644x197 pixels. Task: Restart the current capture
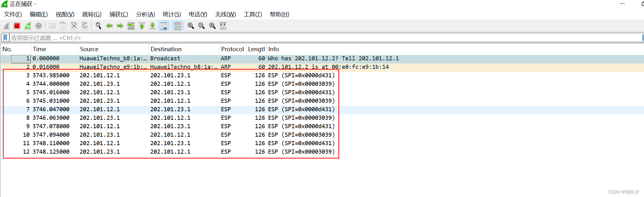pyautogui.click(x=28, y=26)
